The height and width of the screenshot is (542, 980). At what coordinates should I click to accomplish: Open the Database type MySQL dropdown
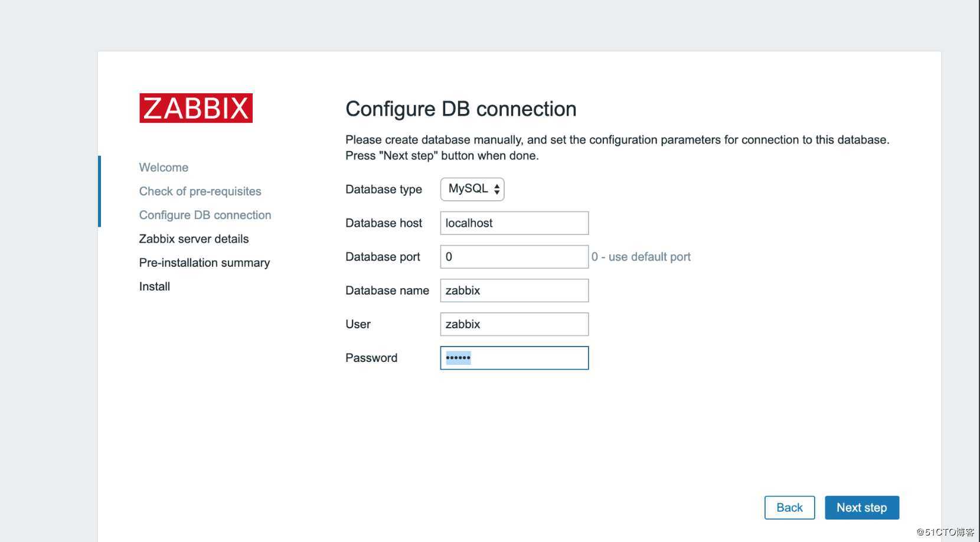click(472, 189)
